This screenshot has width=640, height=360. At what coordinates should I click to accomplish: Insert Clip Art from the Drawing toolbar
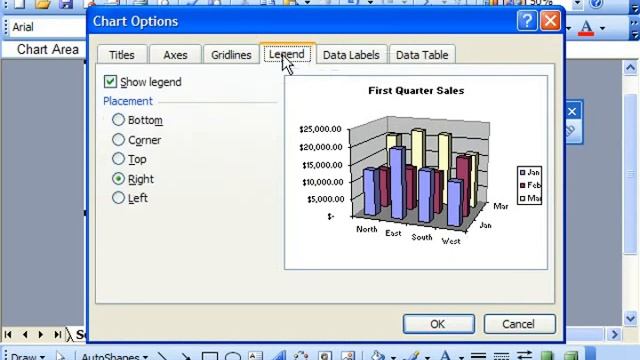pyautogui.click(x=325, y=356)
